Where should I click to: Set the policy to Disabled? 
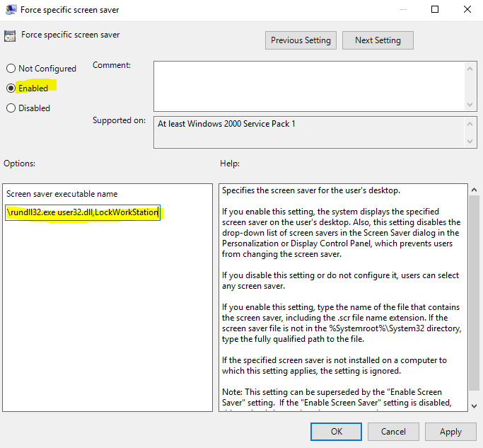[x=11, y=108]
